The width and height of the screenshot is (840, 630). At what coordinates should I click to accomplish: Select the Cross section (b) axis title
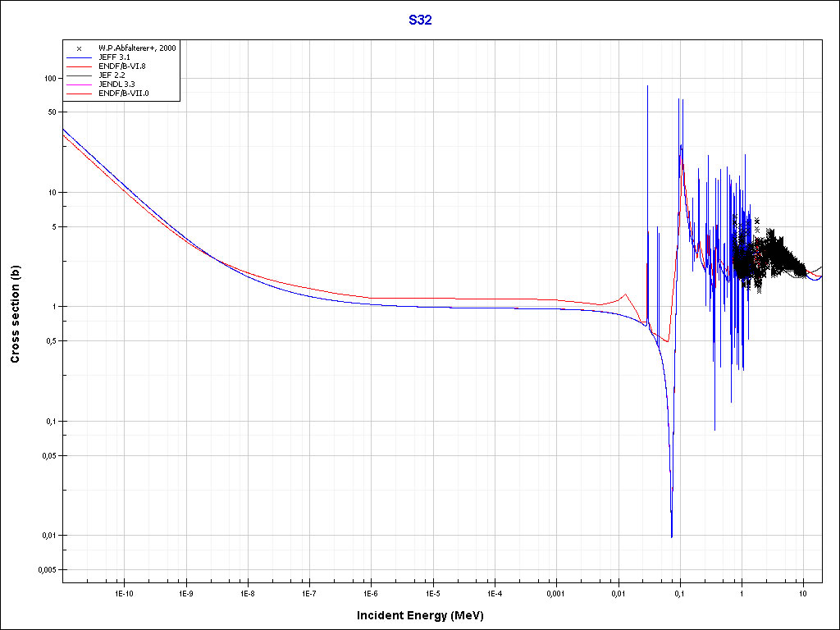pyautogui.click(x=15, y=315)
